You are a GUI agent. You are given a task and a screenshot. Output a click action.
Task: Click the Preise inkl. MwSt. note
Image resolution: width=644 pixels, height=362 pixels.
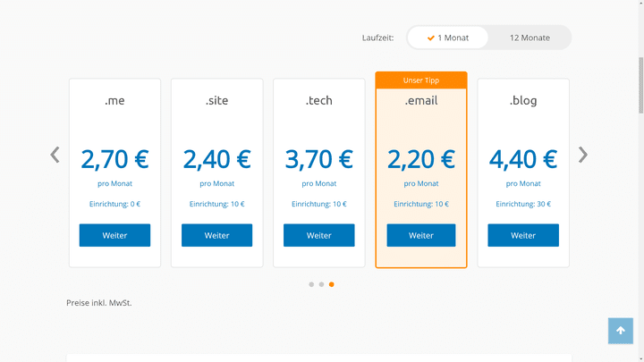pyautogui.click(x=99, y=303)
